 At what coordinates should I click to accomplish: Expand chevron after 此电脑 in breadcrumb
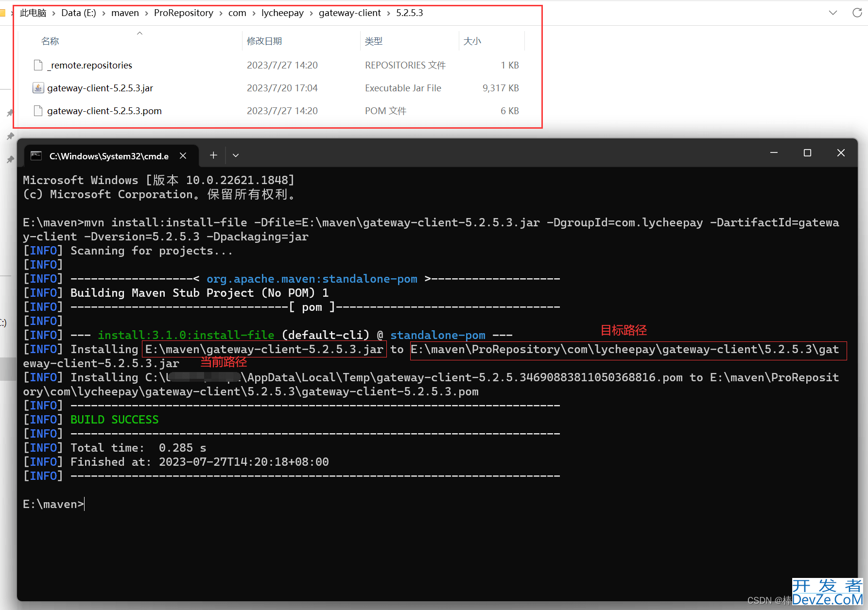53,14
